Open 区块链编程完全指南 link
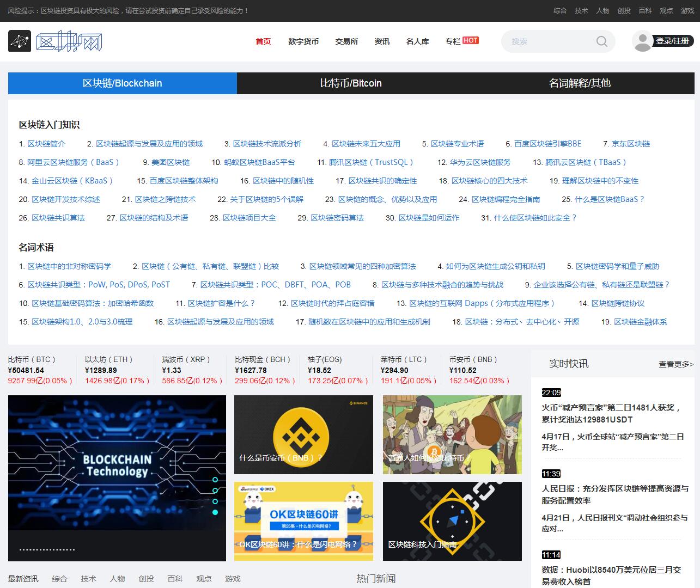The width and height of the screenshot is (700, 588). tap(506, 199)
